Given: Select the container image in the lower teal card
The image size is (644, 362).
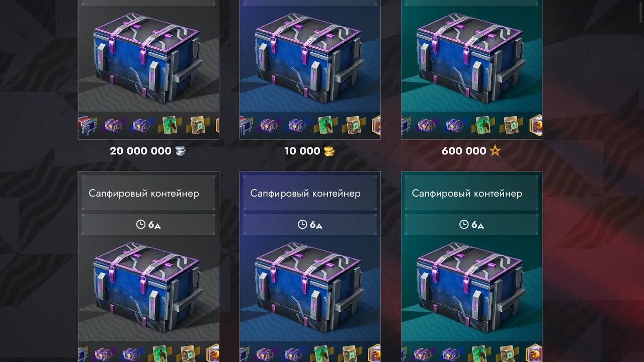Looking at the screenshot, I should [471, 289].
